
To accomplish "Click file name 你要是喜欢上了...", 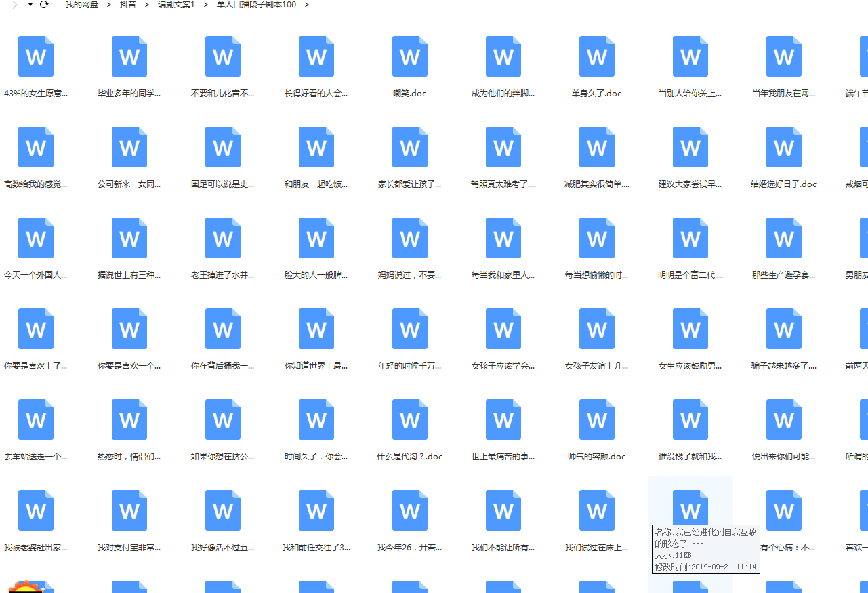I will coord(36,366).
